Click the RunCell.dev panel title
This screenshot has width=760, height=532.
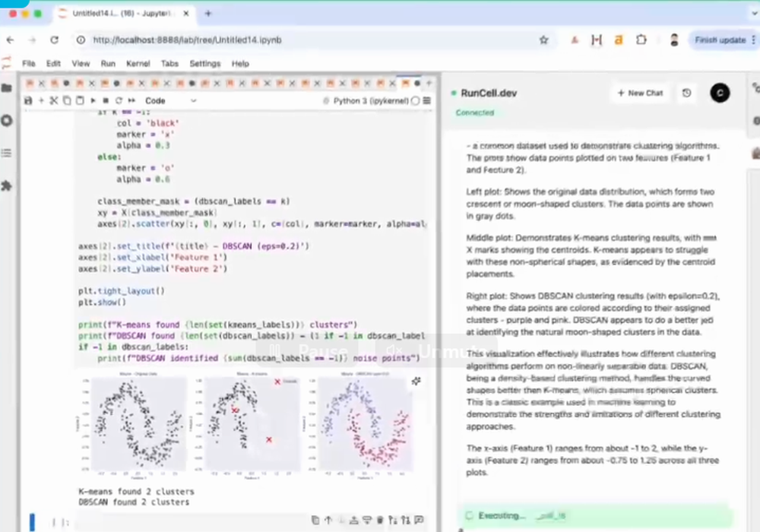point(489,93)
